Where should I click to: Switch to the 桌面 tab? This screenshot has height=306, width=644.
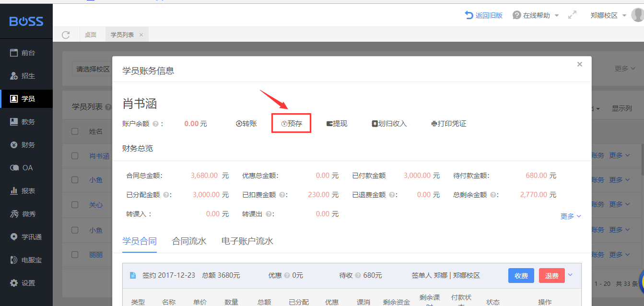91,35
